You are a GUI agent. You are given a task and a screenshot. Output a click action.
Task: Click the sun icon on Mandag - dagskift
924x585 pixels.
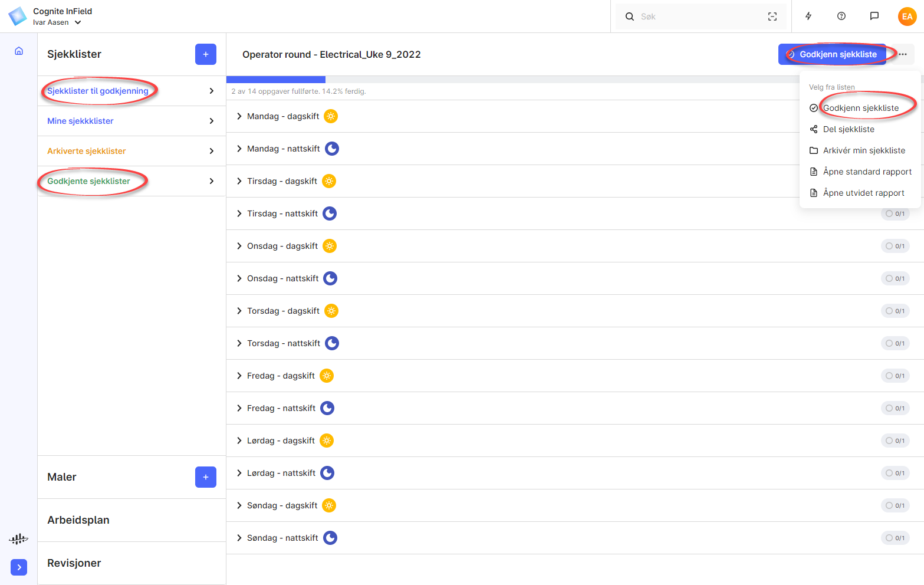331,116
